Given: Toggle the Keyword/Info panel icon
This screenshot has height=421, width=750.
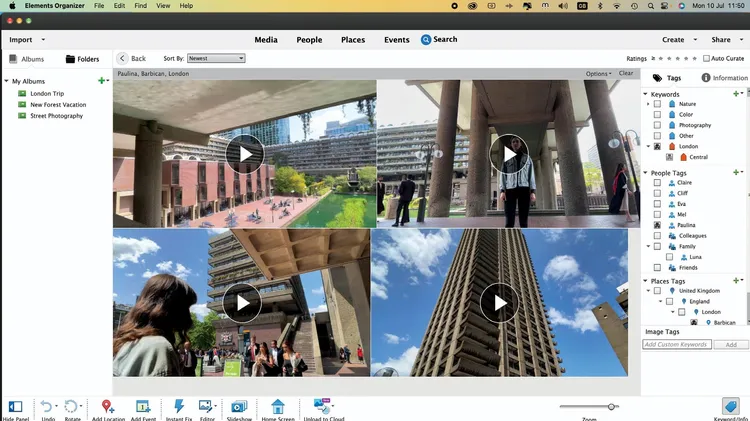Looking at the screenshot, I should pyautogui.click(x=730, y=407).
